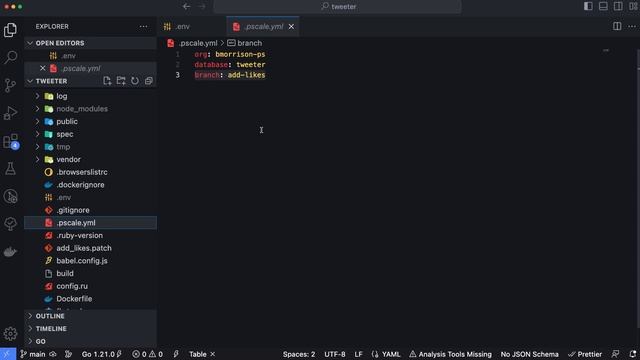Click notifications bell in status bar
This screenshot has height=360, width=640.
633,354
